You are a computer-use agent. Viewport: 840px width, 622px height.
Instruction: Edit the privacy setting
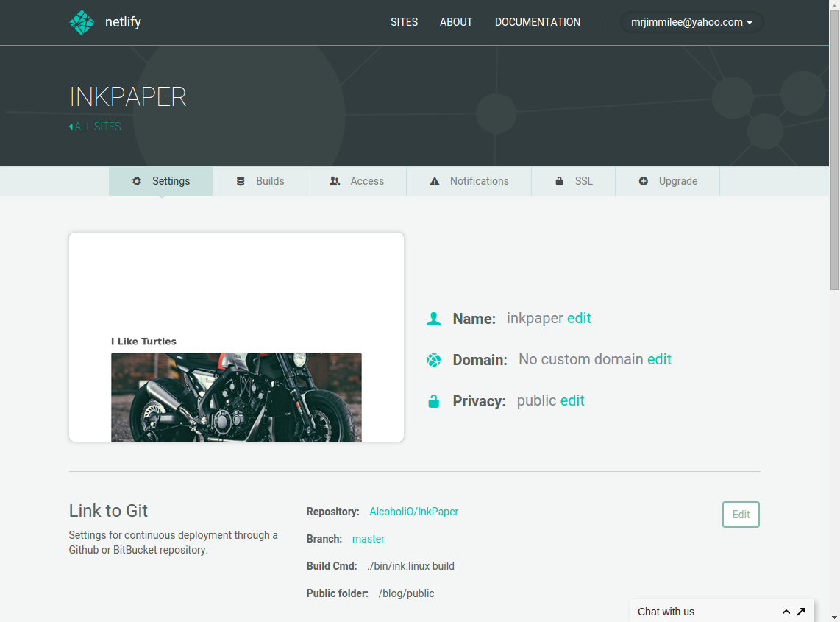(x=572, y=400)
